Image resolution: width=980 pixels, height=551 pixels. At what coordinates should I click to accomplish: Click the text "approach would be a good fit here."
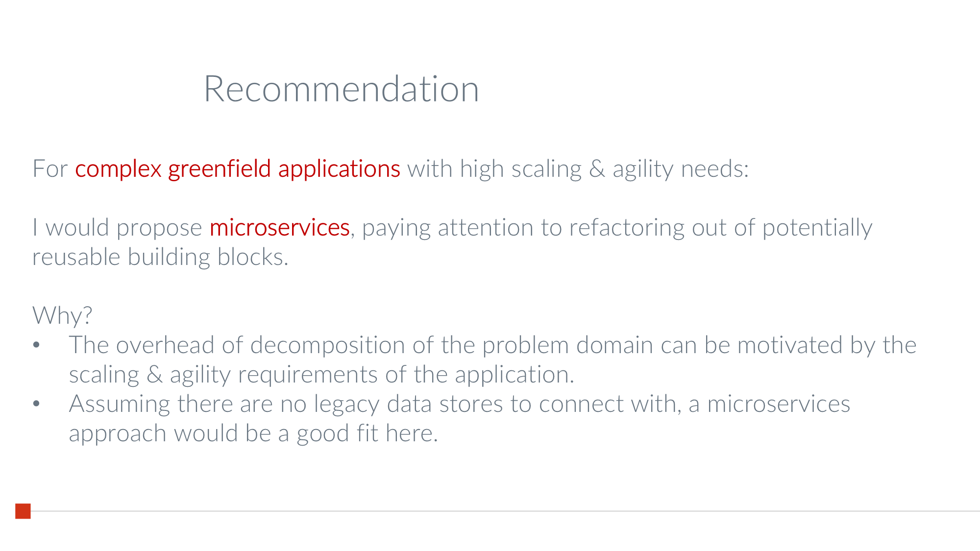point(253,433)
